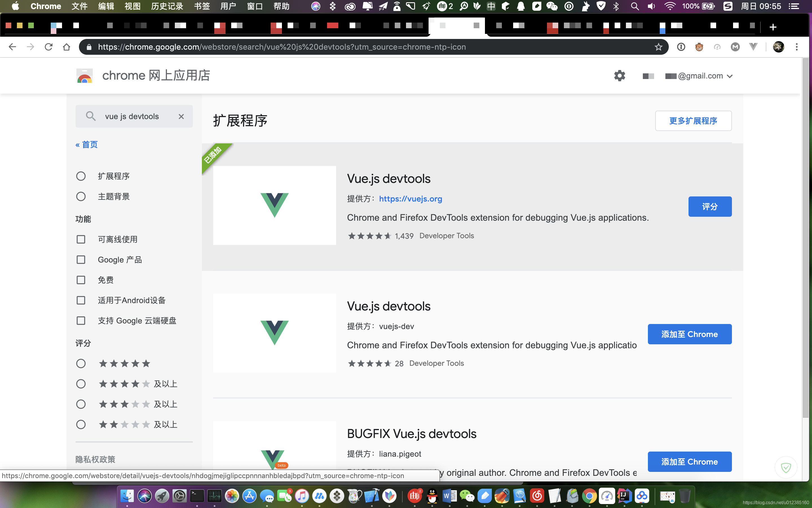
Task: Open Tampermonkey extension icon
Action: point(699,47)
